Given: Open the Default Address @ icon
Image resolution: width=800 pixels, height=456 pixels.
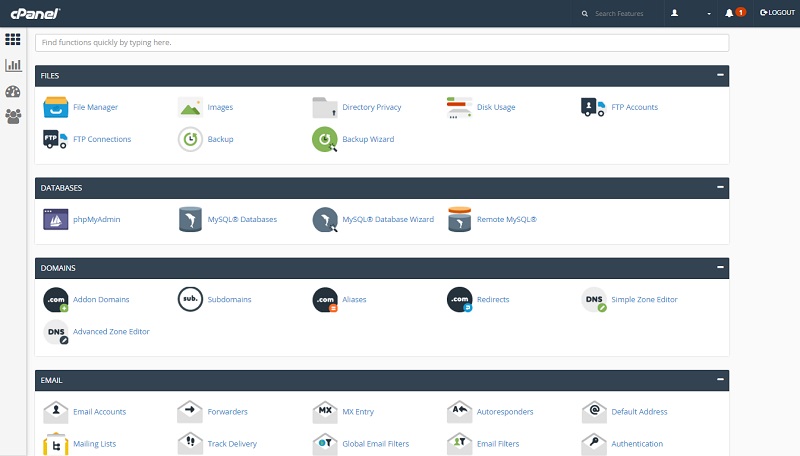Looking at the screenshot, I should 594,412.
